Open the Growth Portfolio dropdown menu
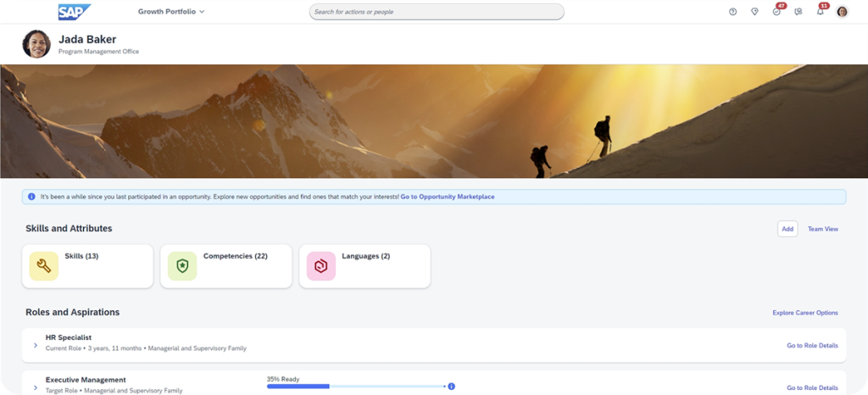 171,12
